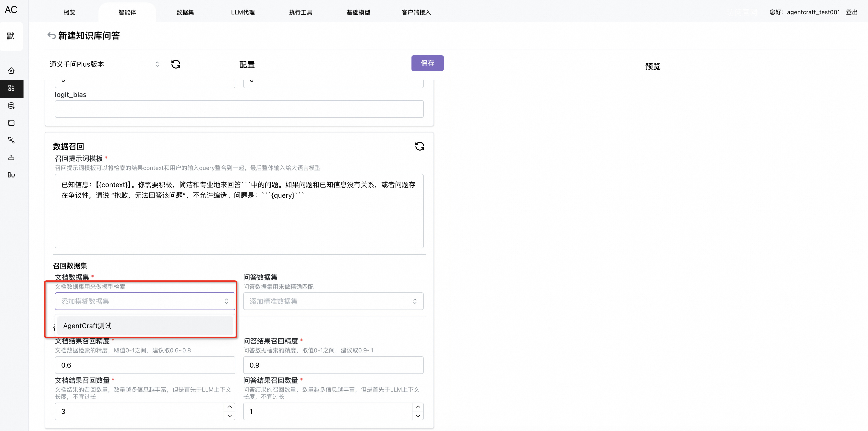Click the client access icon in sidebar
The width and height of the screenshot is (868, 431).
point(11,175)
